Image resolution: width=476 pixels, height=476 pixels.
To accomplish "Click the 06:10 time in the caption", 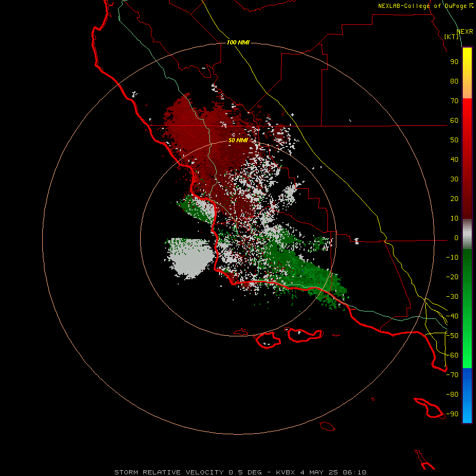I will tap(354, 472).
